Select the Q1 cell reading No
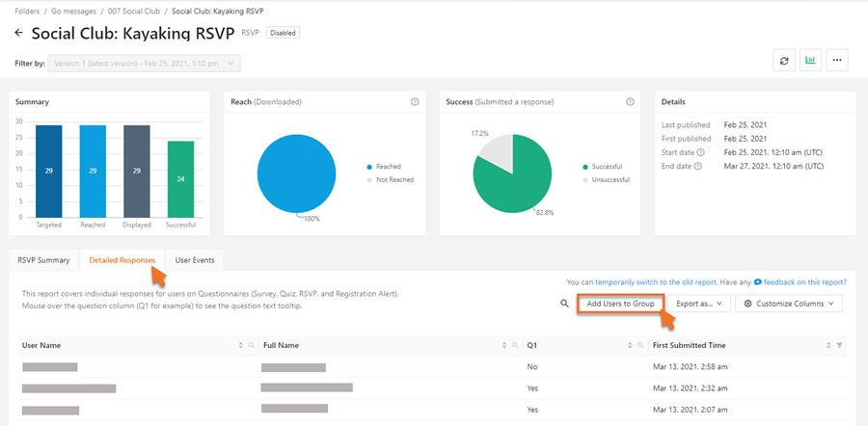The width and height of the screenshot is (868, 426). (532, 367)
